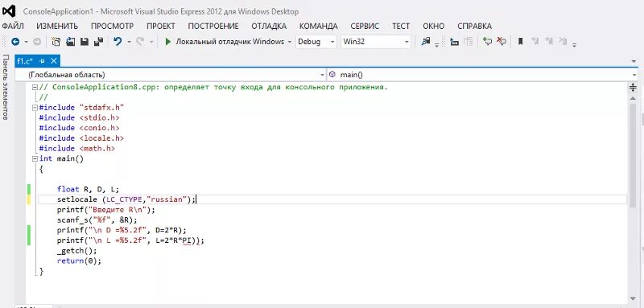This screenshot has width=644, height=308.
Task: Open the debugger target dropdown arrow
Action: (290, 42)
